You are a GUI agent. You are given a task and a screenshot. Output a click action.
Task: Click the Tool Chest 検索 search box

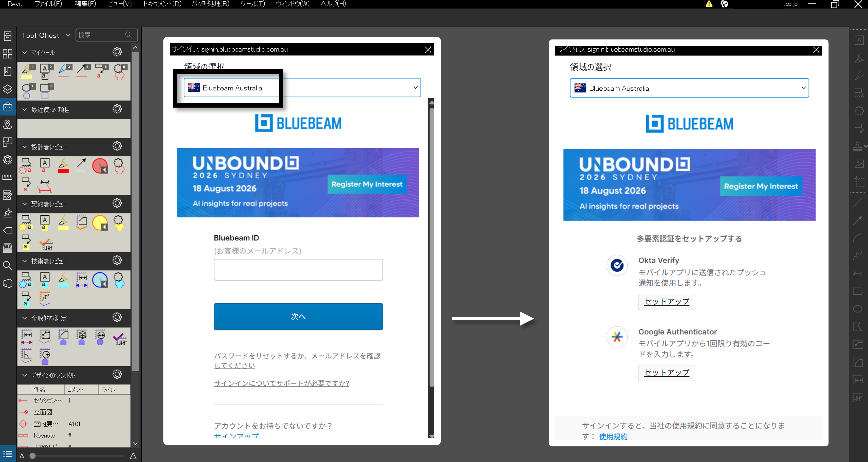click(x=106, y=35)
